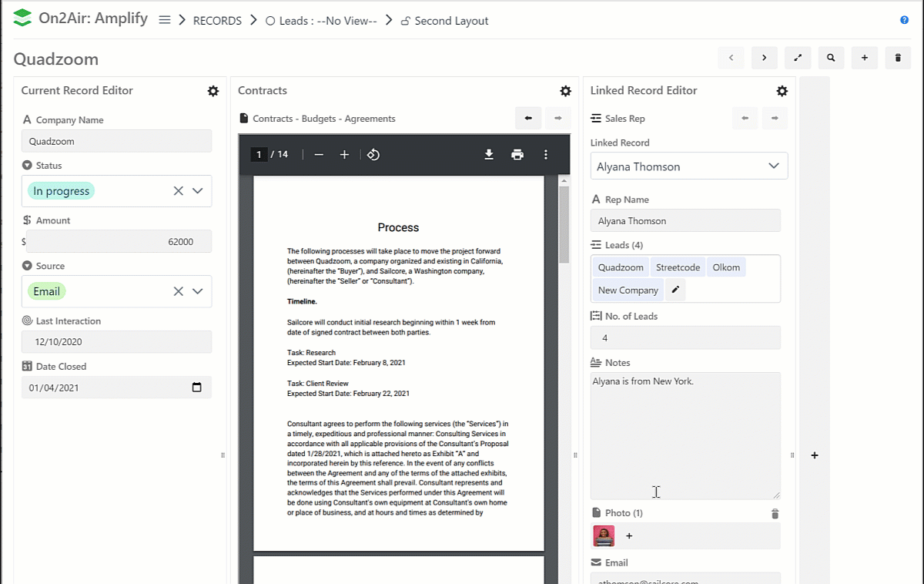This screenshot has height=584, width=924.
Task: Click the Quadzoom record title
Action: point(56,59)
